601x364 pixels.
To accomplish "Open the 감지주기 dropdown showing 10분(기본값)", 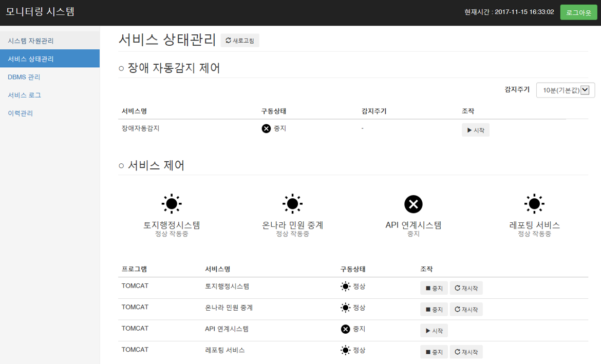I will [566, 90].
